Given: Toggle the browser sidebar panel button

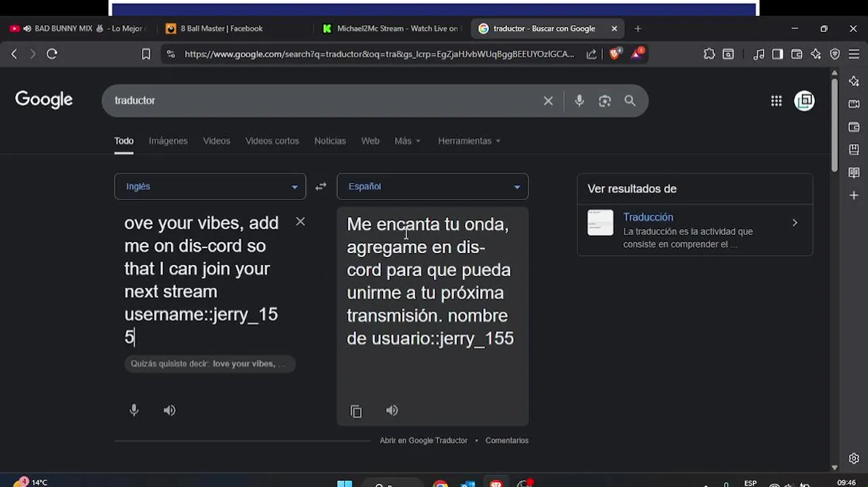Looking at the screenshot, I should (x=777, y=54).
